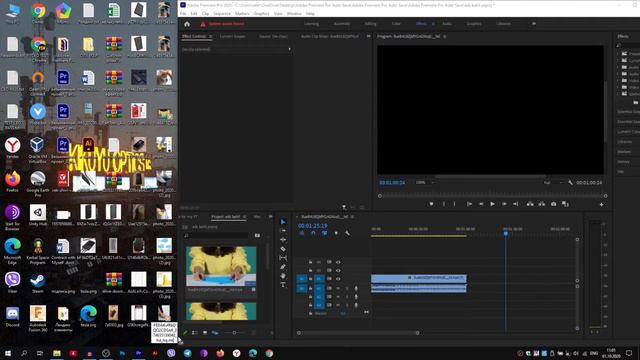Screen dimensions: 640x360
Task: Select the Hand tool
Action: pyautogui.click(x=283, y=276)
